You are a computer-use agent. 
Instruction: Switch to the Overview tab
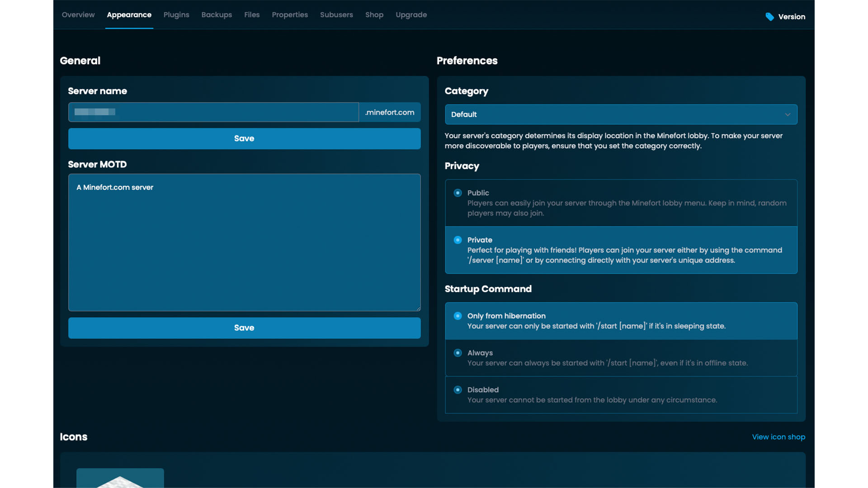78,15
